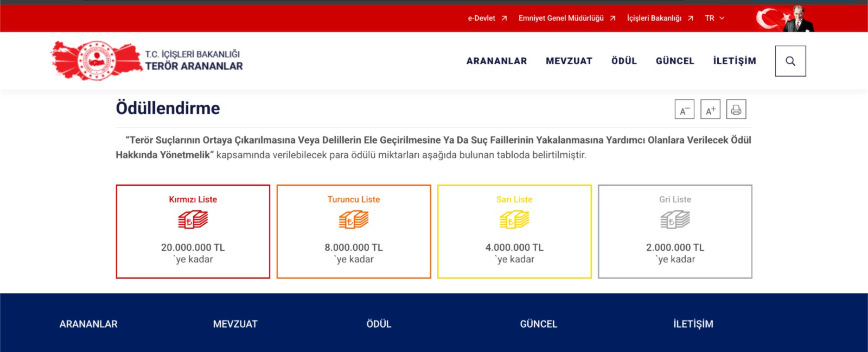The height and width of the screenshot is (352, 868).
Task: Open GÜNCEL in the main navigation
Action: click(x=675, y=61)
